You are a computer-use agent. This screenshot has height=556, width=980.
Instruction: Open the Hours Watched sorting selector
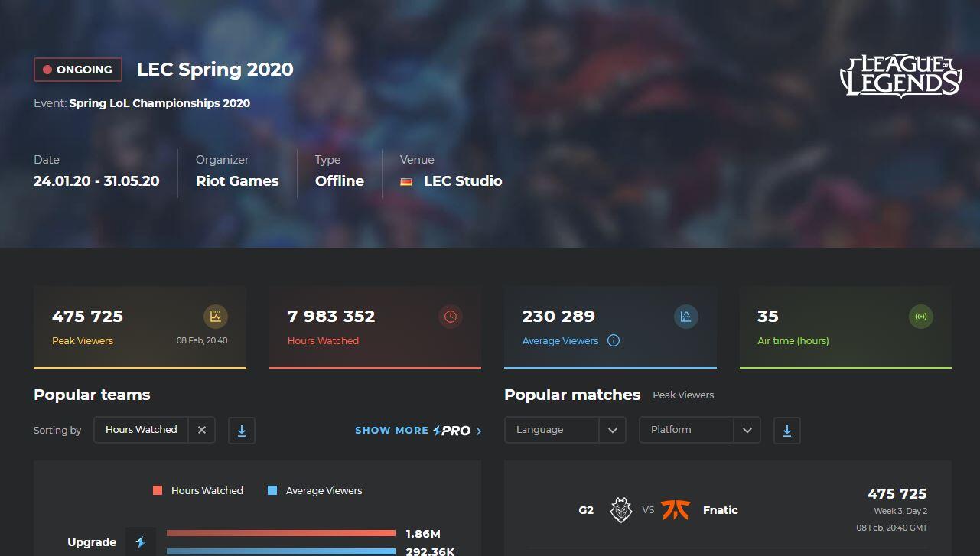point(142,430)
